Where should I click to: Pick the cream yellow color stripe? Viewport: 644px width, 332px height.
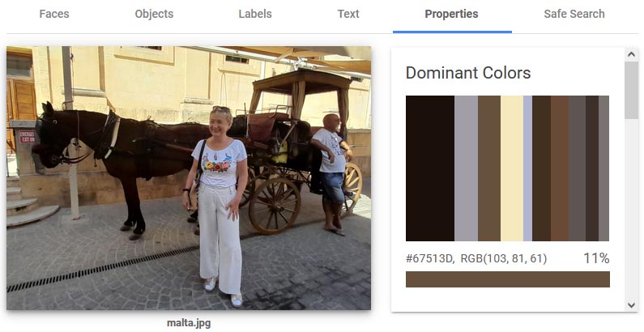pyautogui.click(x=512, y=168)
